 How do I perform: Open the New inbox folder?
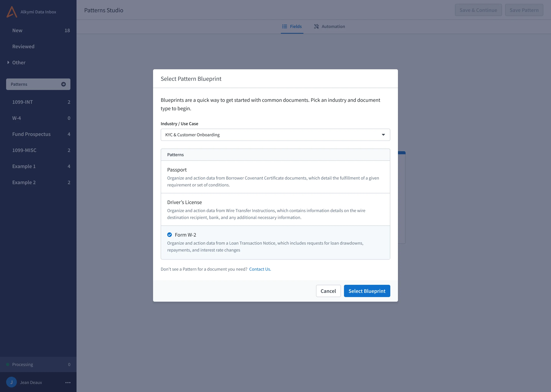(x=38, y=30)
